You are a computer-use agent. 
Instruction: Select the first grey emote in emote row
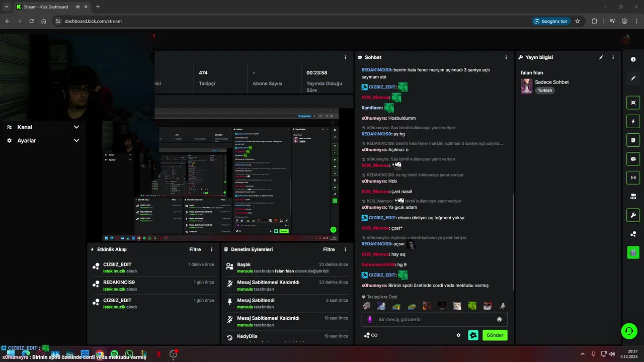tap(366, 305)
